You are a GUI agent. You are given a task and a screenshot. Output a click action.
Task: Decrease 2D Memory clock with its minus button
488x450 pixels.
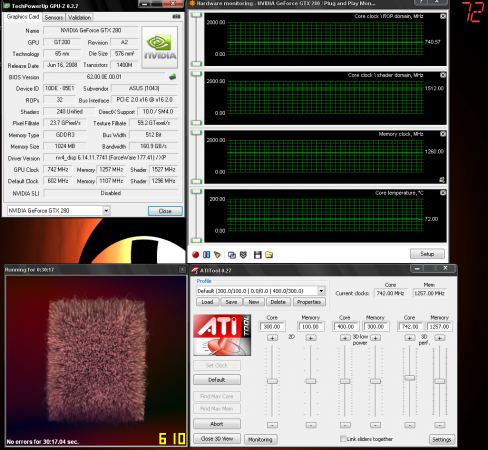point(311,425)
